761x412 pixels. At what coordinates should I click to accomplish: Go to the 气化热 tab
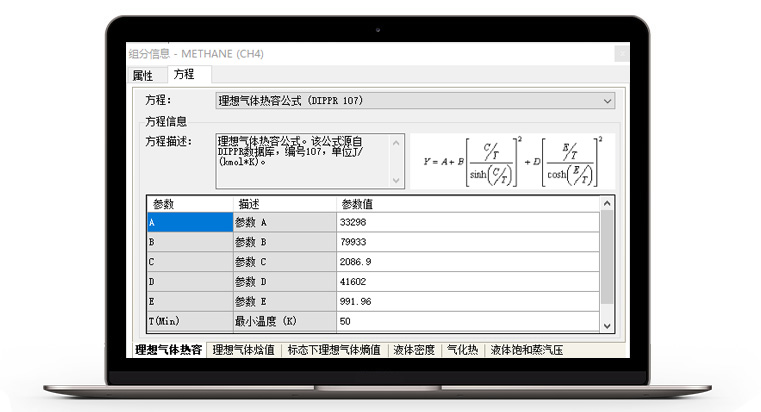(x=463, y=350)
